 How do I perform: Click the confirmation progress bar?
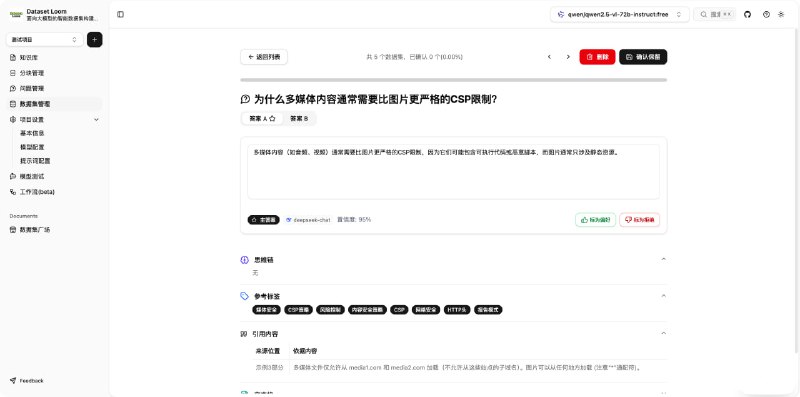pyautogui.click(x=454, y=80)
